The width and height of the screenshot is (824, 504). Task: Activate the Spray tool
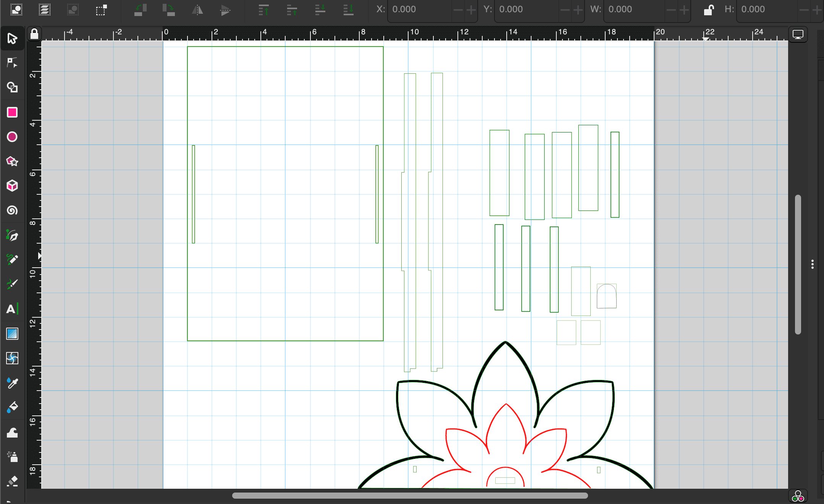[x=12, y=456]
